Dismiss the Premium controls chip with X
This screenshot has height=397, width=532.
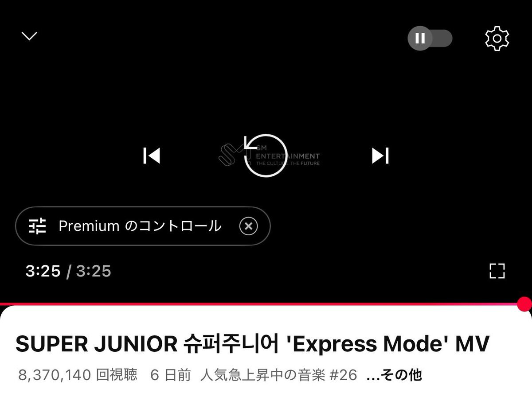(x=248, y=226)
